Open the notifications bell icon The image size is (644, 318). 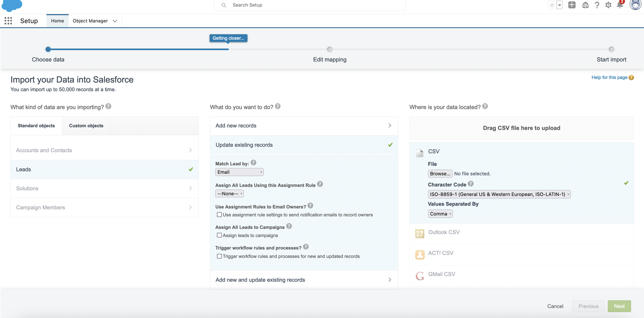coord(620,5)
